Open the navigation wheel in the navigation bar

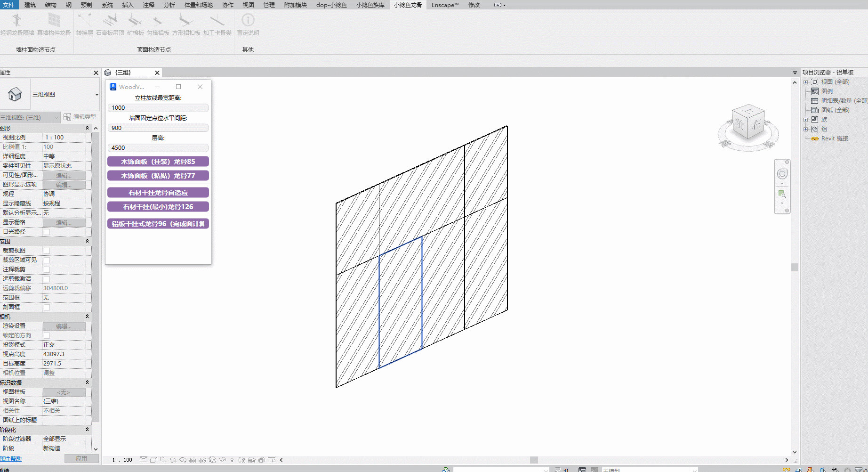[782, 174]
